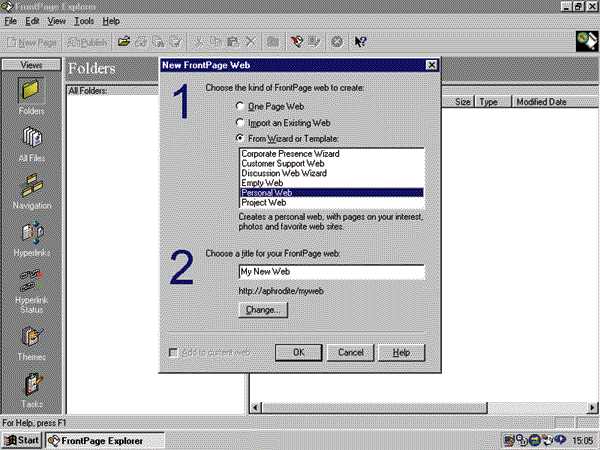Click OK to create the web

coord(298,353)
